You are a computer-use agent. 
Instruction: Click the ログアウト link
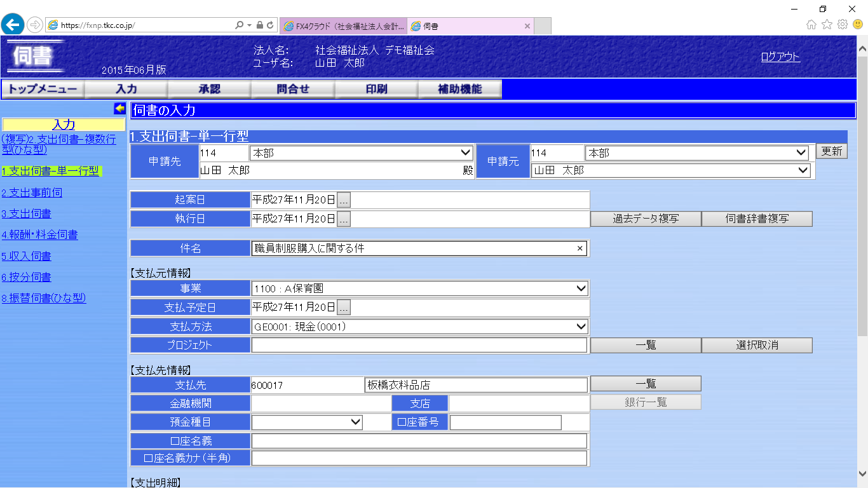click(780, 57)
